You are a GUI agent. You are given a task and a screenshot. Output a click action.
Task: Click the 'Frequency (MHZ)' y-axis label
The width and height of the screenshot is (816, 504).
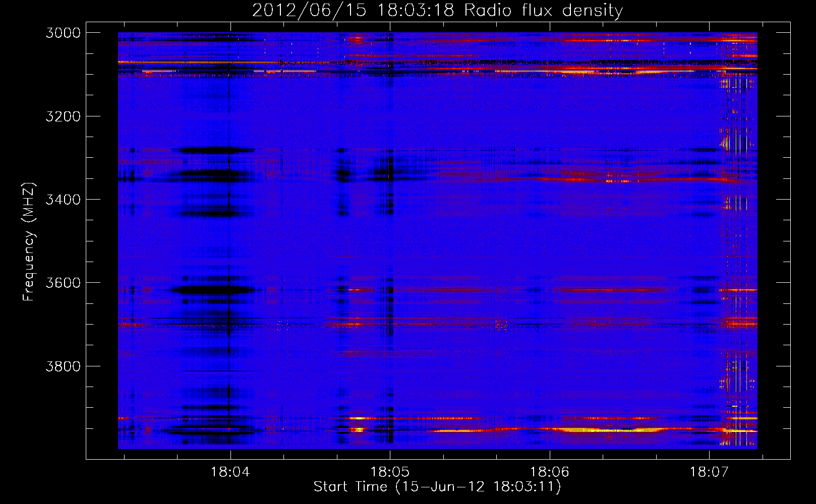pos(29,242)
